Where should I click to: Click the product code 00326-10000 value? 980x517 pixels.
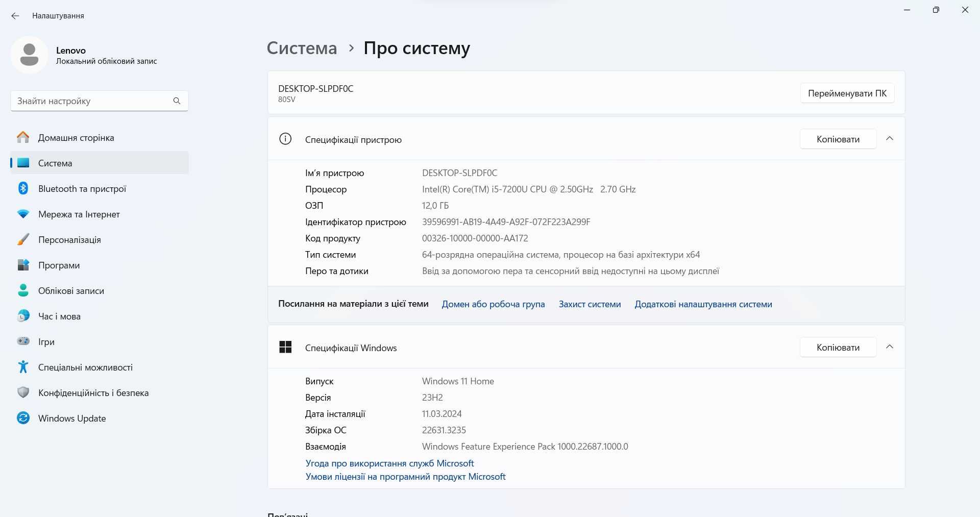(x=475, y=238)
